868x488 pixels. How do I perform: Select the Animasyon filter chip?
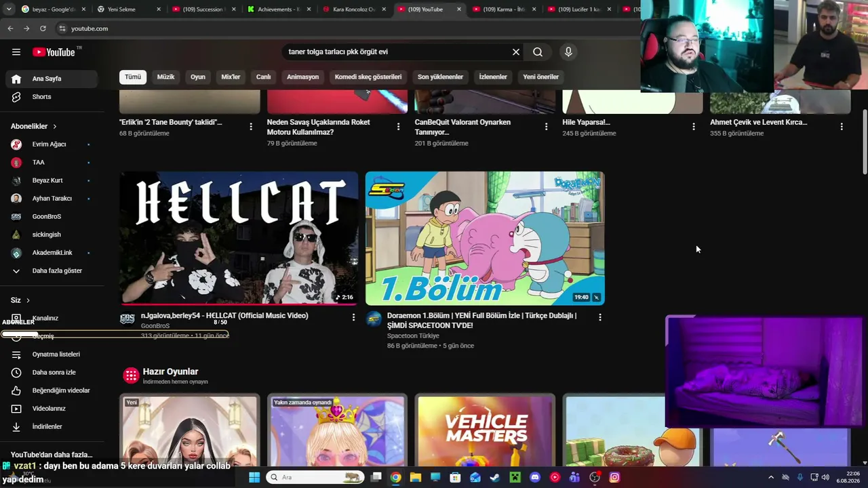[x=303, y=77]
